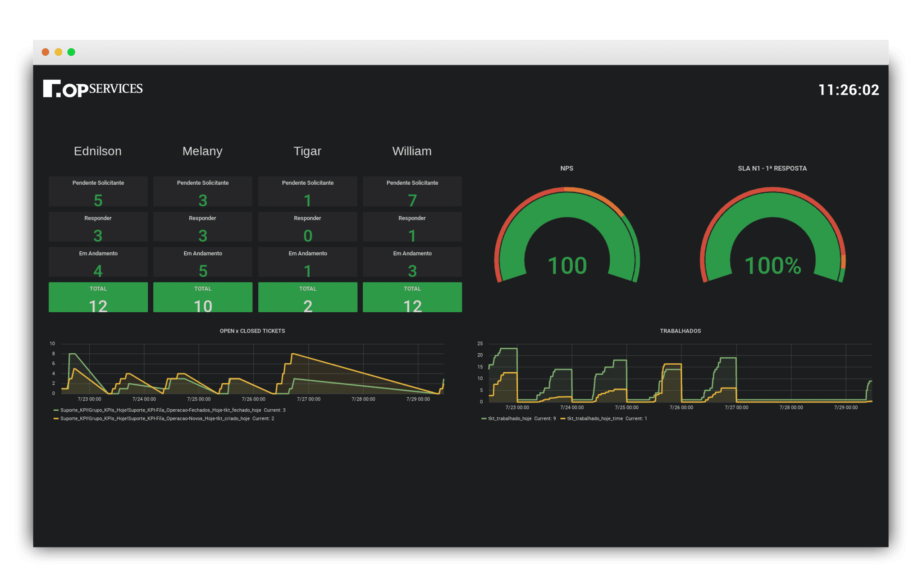
Task: Open the NPS panel title menu
Action: 567,168
